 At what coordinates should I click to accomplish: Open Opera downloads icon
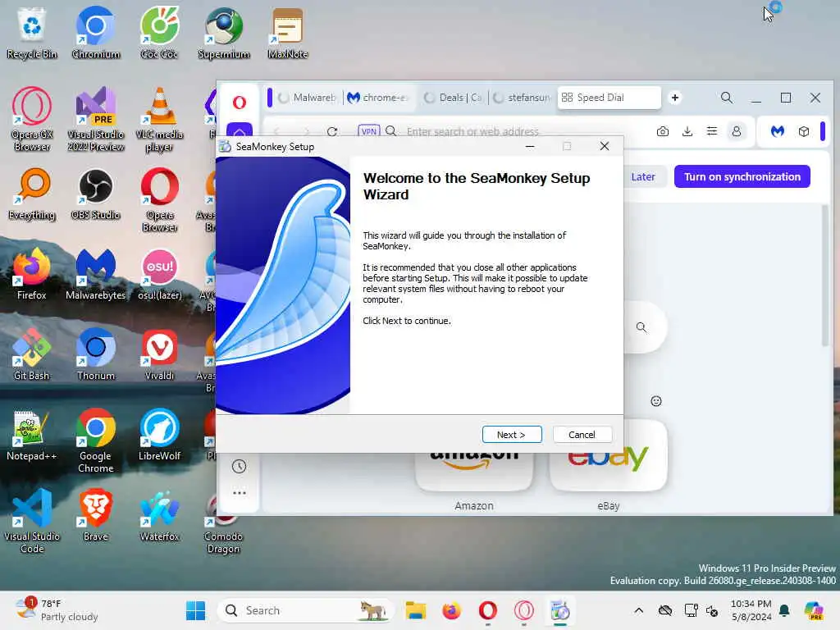pyautogui.click(x=687, y=131)
